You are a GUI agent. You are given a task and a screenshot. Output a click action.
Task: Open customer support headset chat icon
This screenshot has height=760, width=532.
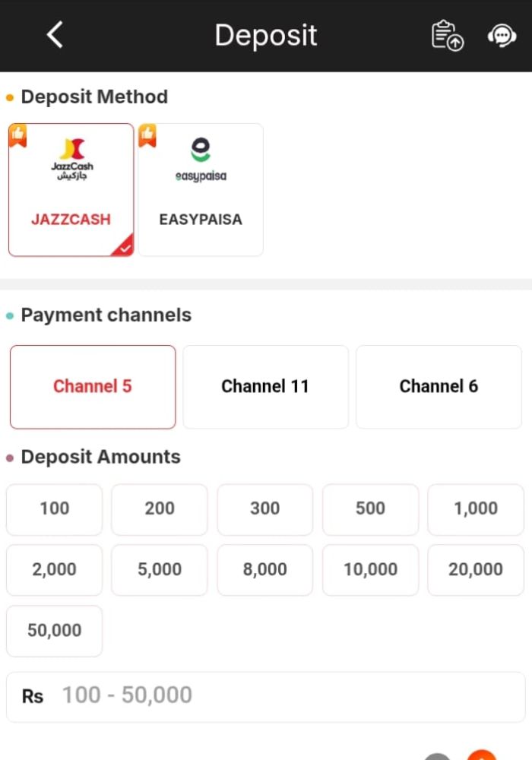click(502, 36)
